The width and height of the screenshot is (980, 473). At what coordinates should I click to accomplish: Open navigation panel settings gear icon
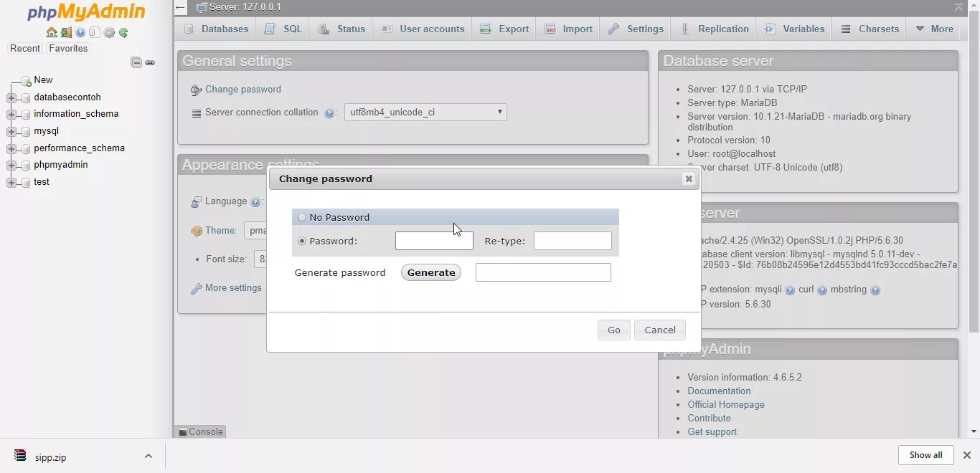pos(109,32)
